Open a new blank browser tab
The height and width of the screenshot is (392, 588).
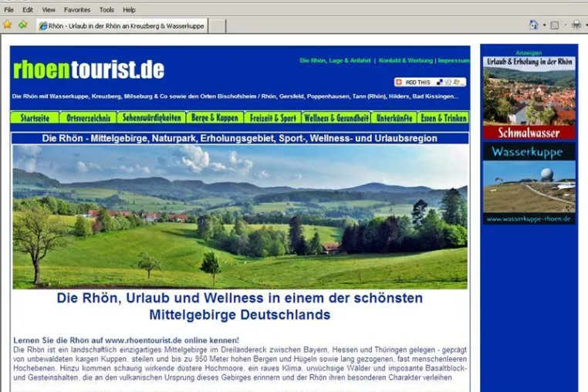tap(217, 26)
